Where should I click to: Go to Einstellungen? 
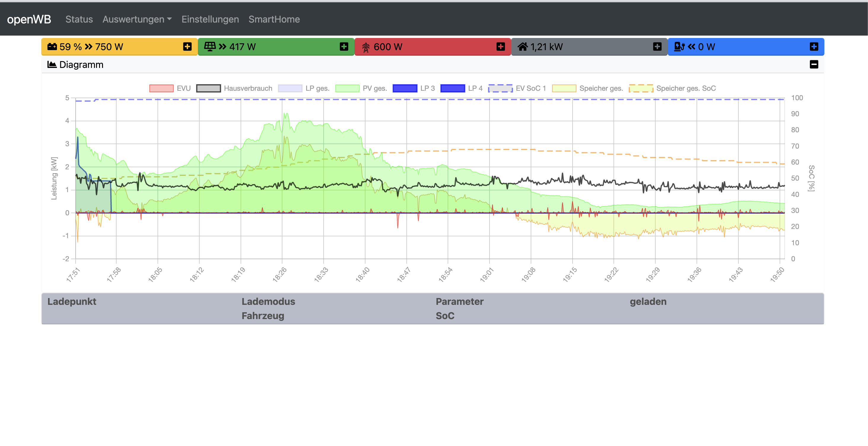[x=210, y=19]
